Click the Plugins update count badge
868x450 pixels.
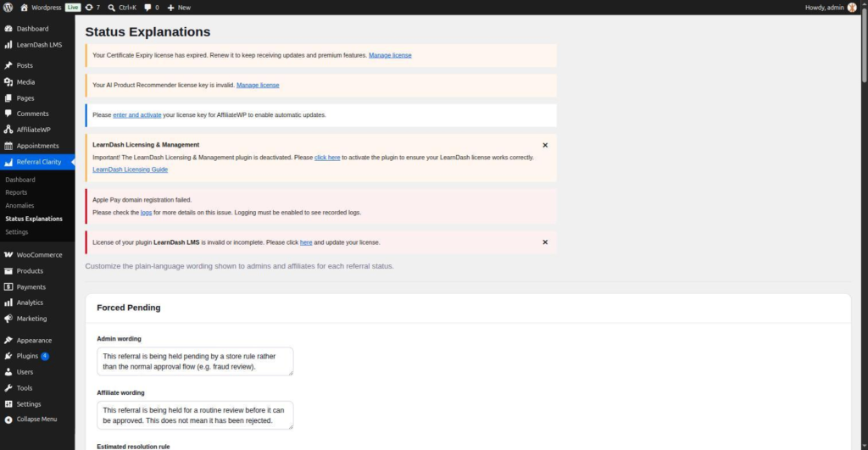(x=45, y=356)
